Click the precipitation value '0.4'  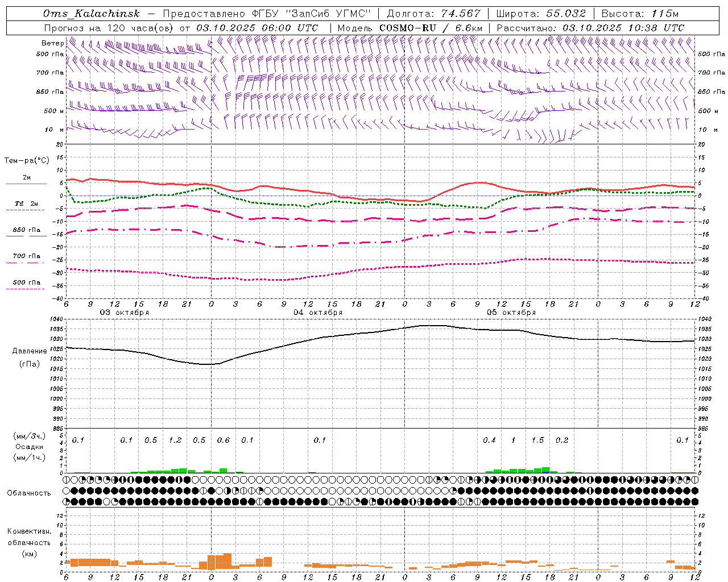(x=489, y=440)
